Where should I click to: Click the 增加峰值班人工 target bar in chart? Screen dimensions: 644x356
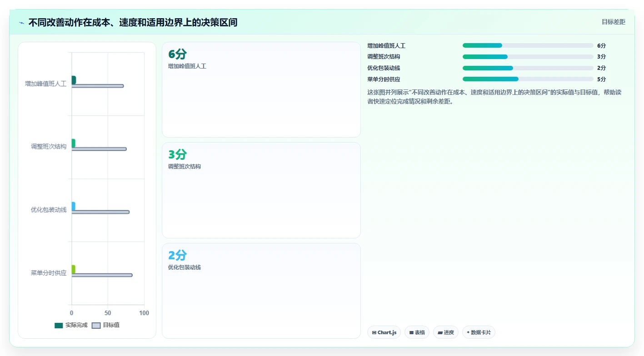coord(98,86)
